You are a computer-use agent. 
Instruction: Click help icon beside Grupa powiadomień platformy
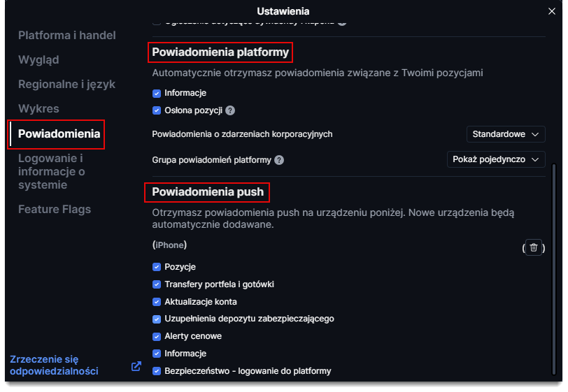coord(279,160)
